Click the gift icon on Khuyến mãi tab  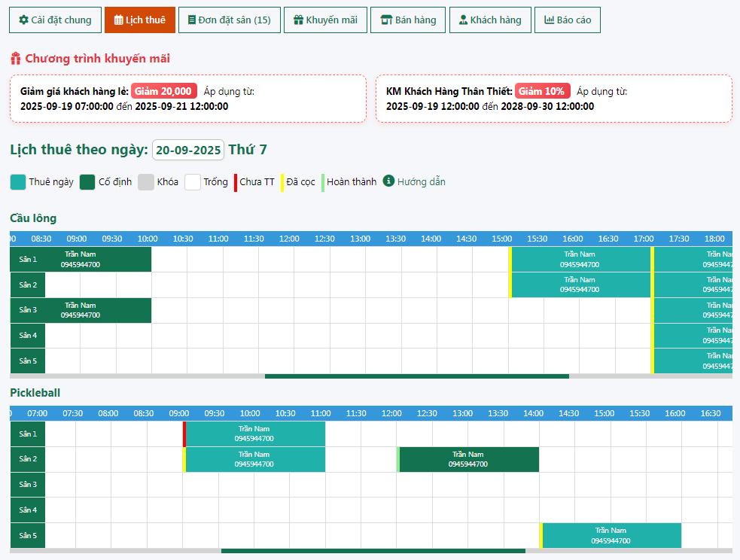(298, 20)
